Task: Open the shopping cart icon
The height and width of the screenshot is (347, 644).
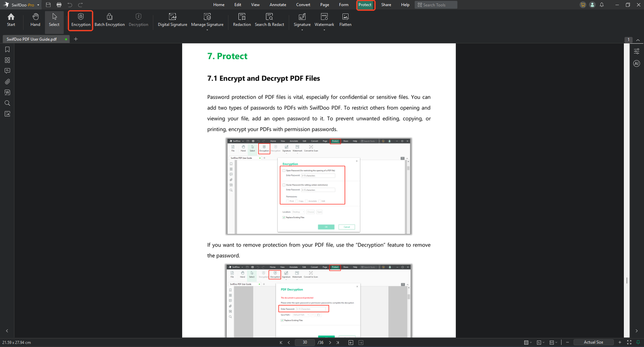Action: [583, 5]
